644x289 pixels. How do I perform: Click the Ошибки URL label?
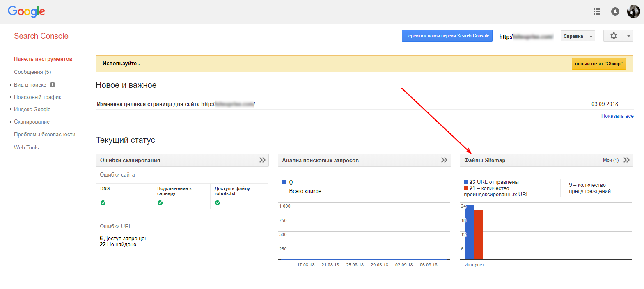coord(116,227)
